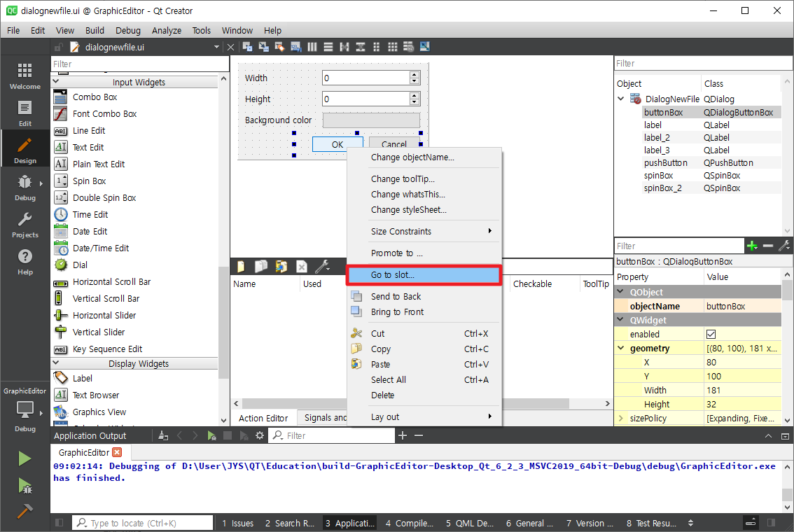Image resolution: width=794 pixels, height=532 pixels.
Task: Increment Width spin box up arrow
Action: pyautogui.click(x=415, y=74)
